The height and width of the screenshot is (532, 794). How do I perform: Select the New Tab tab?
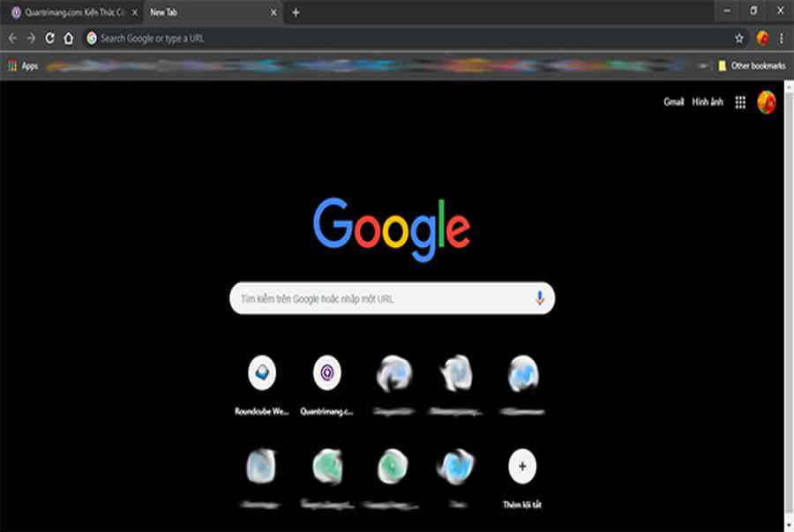pos(213,12)
